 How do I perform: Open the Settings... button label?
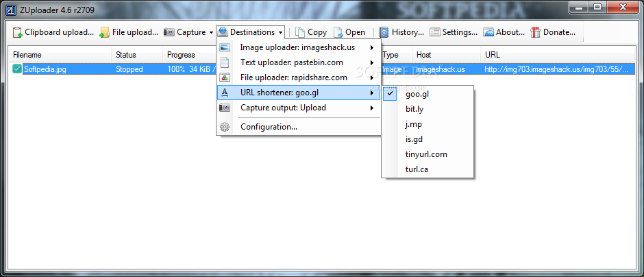pyautogui.click(x=460, y=32)
